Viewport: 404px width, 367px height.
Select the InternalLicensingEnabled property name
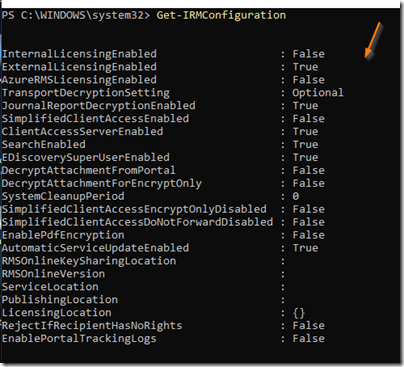(x=79, y=54)
